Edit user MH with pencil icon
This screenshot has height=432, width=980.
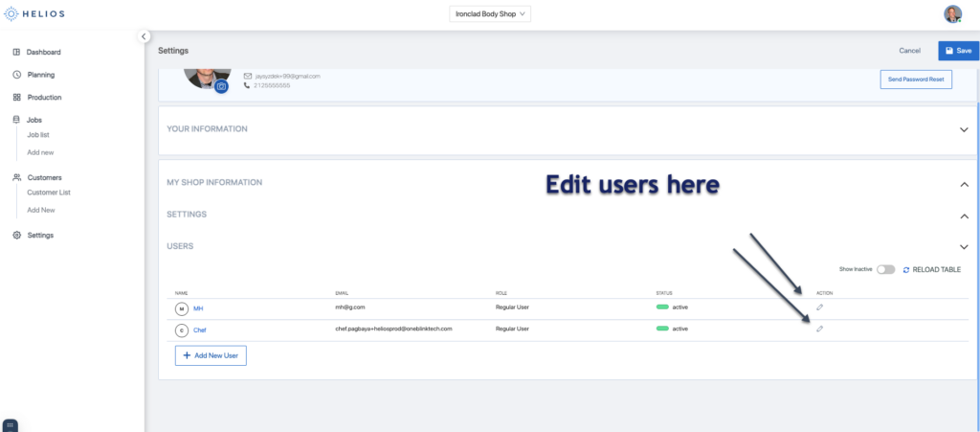pyautogui.click(x=820, y=307)
